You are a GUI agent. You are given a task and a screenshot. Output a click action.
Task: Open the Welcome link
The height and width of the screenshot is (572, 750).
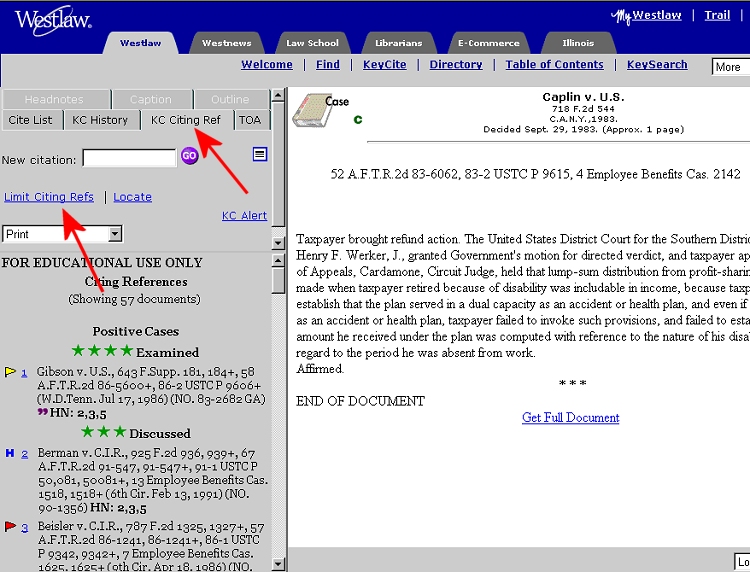tap(267, 65)
